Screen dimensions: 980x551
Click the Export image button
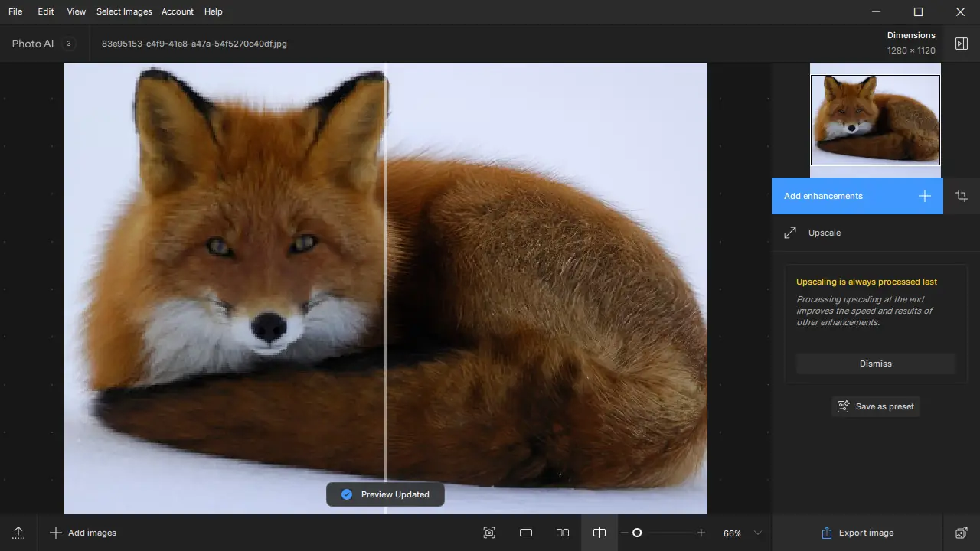(857, 533)
